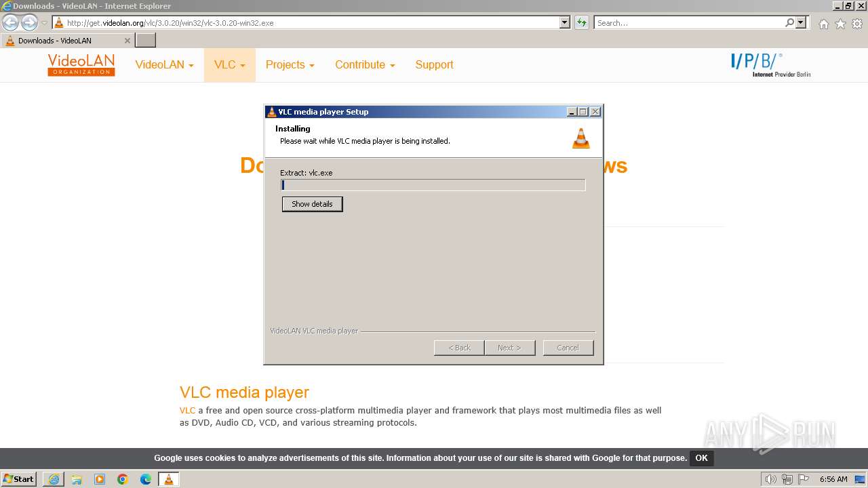Open the recent pages dropdown arrow
Viewport: 868px width, 488px height.
point(45,23)
